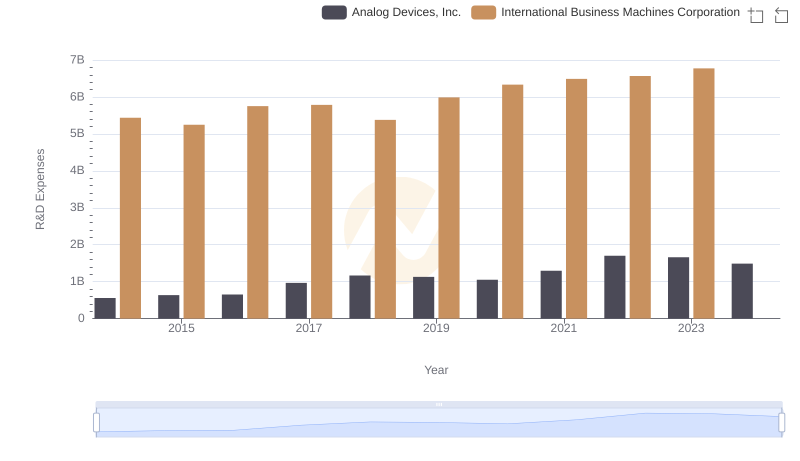Click the R&D Expenses axis title
The width and height of the screenshot is (800, 461).
[x=40, y=189]
